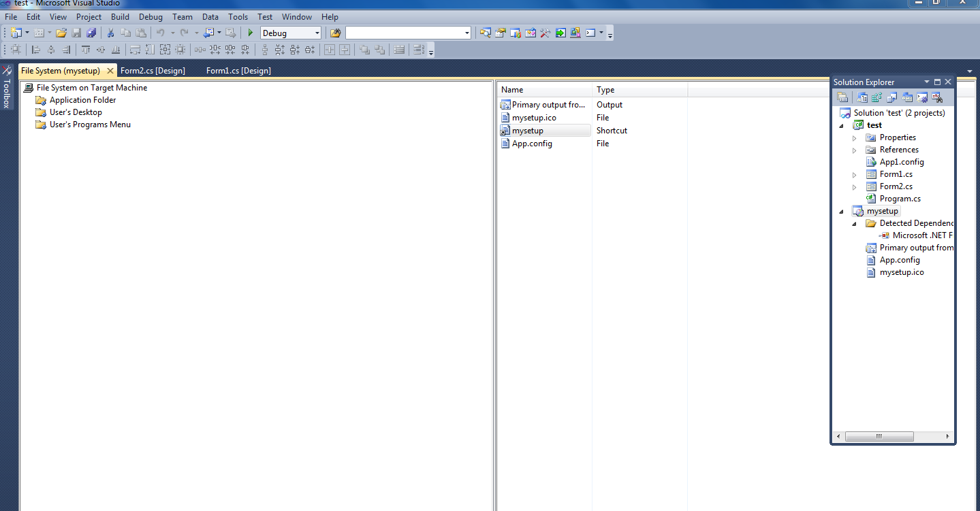This screenshot has width=980, height=511.
Task: Click the View Code icon in Solution Explorer
Action: [x=891, y=97]
